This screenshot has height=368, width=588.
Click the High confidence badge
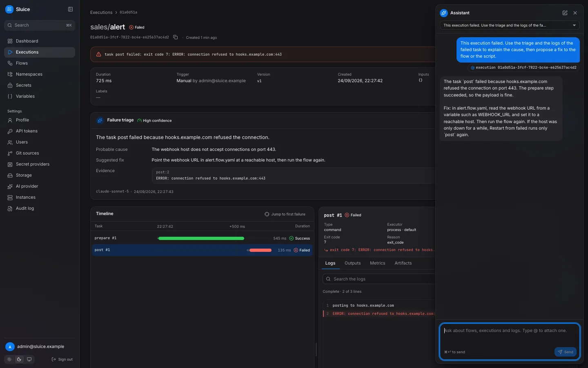[154, 121]
